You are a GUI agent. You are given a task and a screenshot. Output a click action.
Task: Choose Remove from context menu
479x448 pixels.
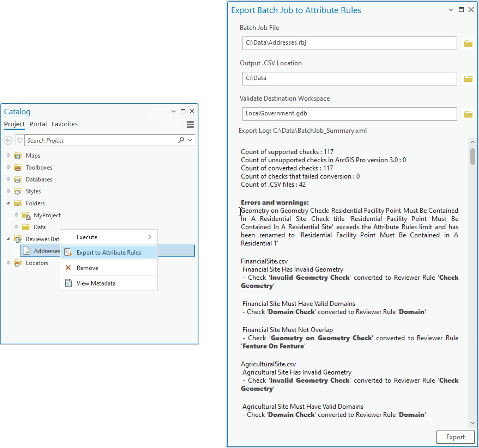109,268
